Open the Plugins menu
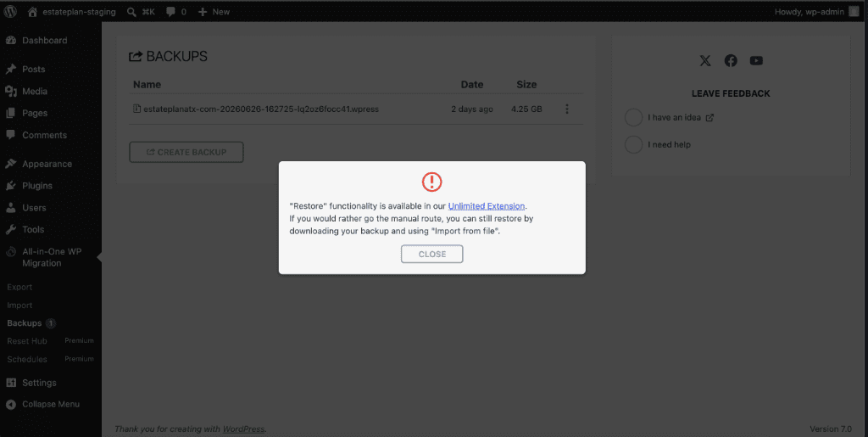Screen dimensions: 868x437 pos(37,186)
